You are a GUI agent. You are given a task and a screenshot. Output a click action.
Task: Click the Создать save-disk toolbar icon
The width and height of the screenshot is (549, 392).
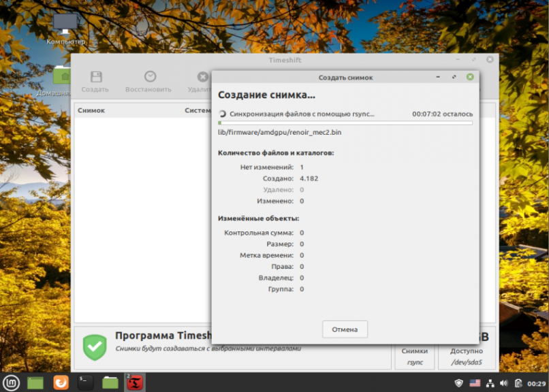click(95, 77)
